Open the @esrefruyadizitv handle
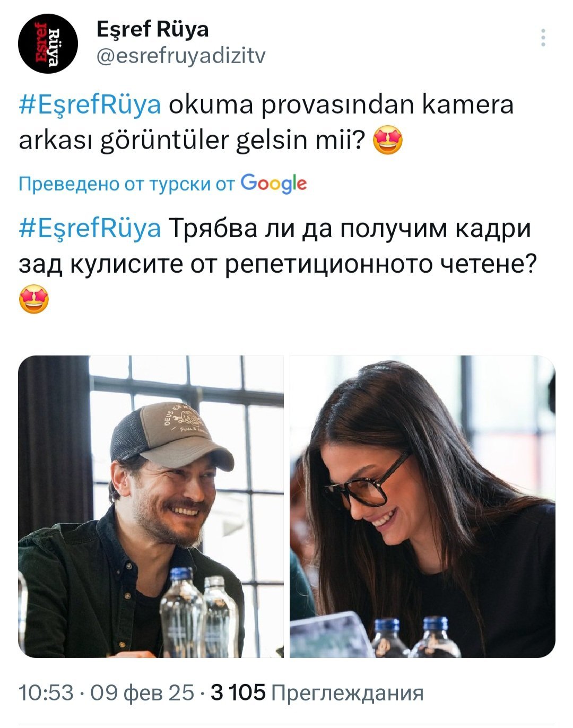The width and height of the screenshot is (573, 728). pos(181,56)
